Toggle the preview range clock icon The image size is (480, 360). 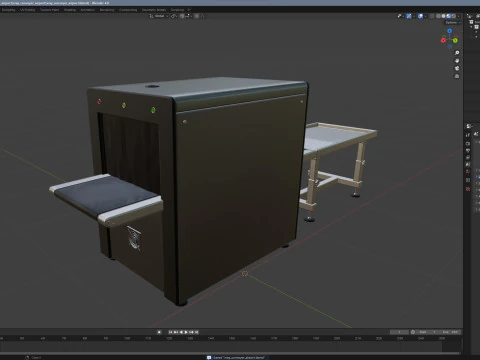pos(413,332)
